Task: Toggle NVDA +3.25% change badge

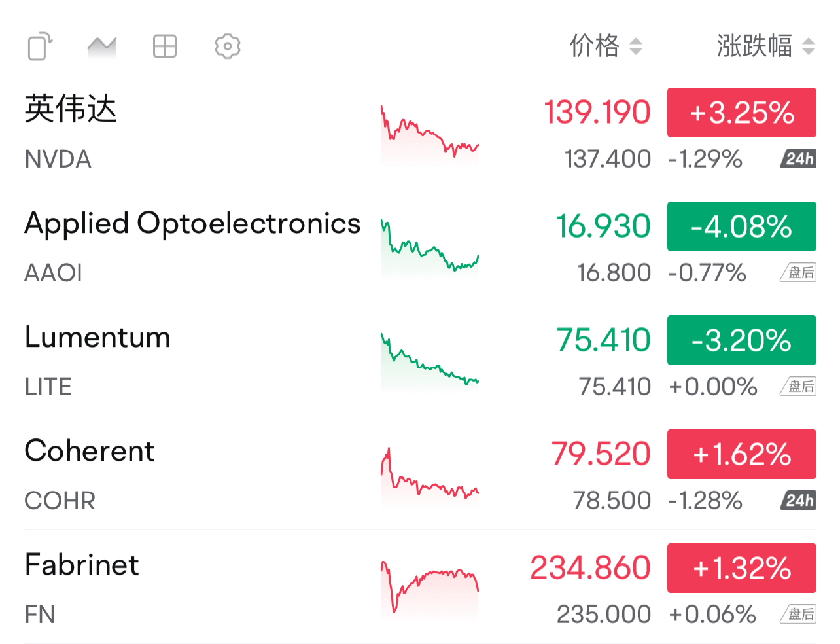Action: pyautogui.click(x=742, y=113)
